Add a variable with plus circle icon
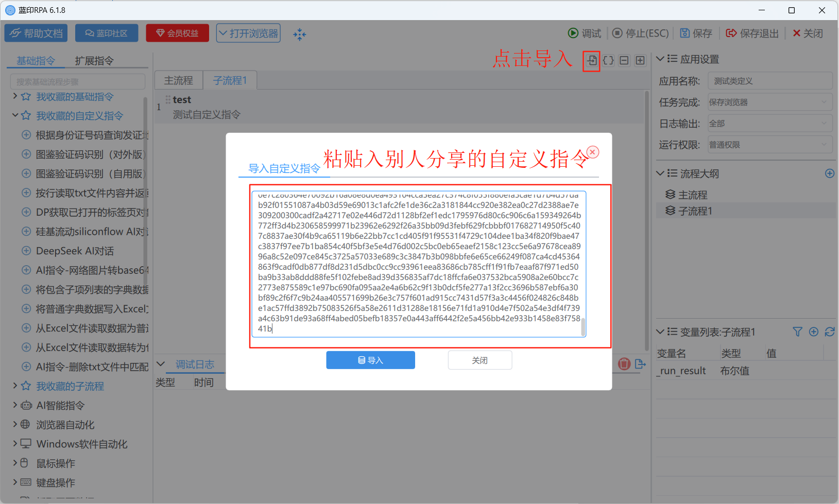Image resolution: width=839 pixels, height=504 pixels. pos(814,332)
